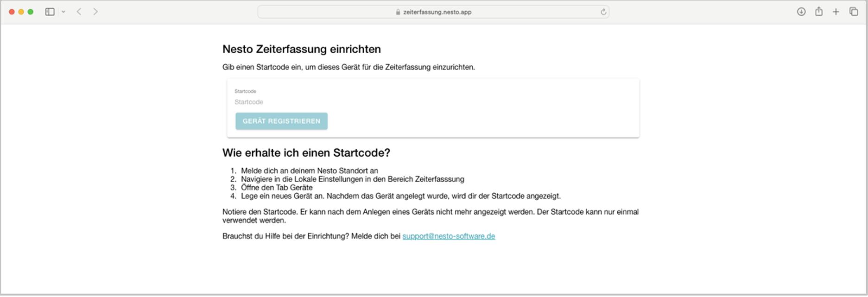Click the padlock icon in address bar
This screenshot has width=868, height=297.
(398, 12)
